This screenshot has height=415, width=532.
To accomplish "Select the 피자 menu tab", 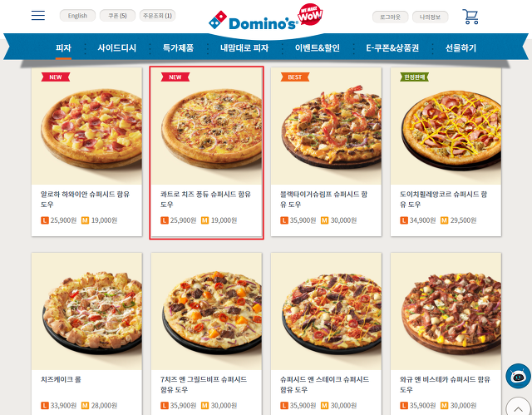I will [63, 48].
